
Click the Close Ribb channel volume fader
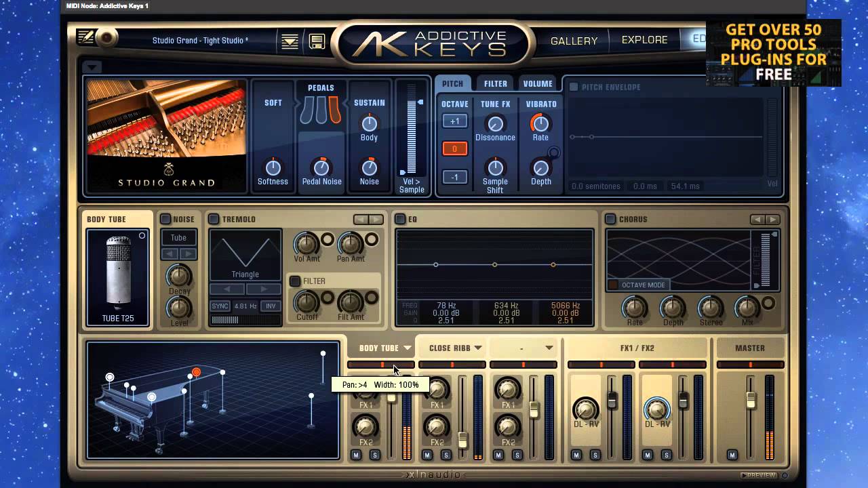[x=463, y=440]
